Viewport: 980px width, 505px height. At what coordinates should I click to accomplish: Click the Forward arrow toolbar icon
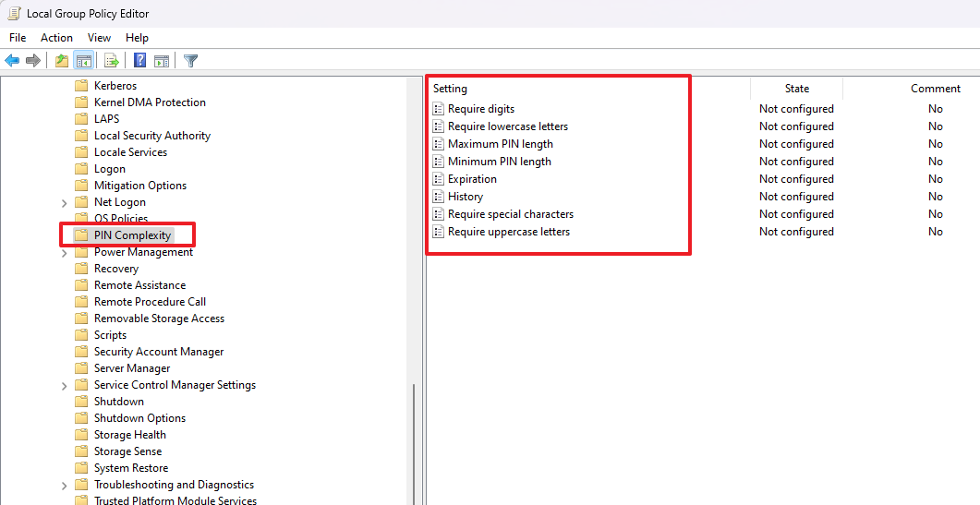pos(34,61)
